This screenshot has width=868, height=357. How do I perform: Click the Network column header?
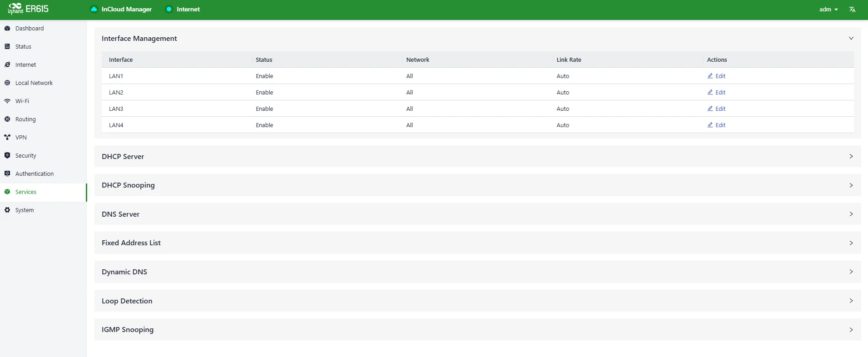click(x=417, y=59)
